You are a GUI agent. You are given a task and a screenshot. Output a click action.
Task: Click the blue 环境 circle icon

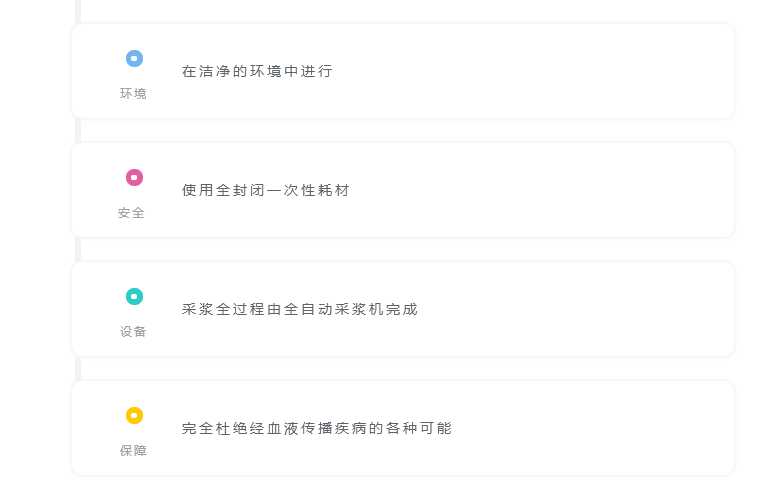(135, 59)
